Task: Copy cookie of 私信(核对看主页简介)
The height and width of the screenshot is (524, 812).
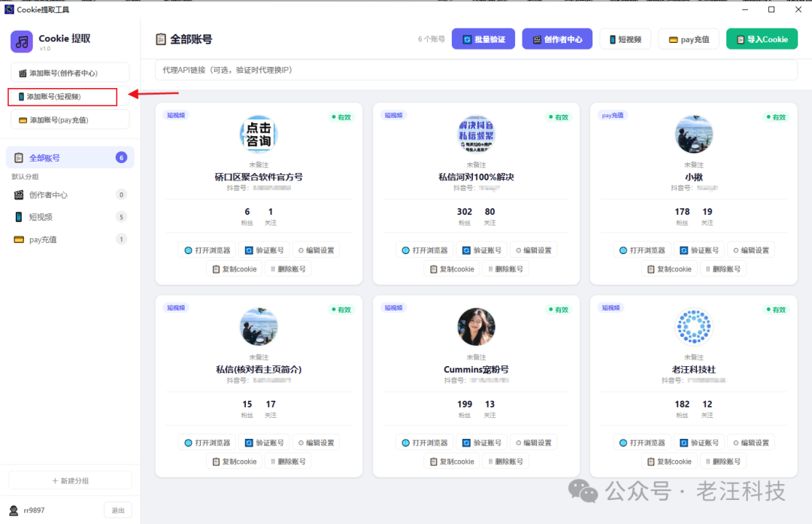Action: [234, 462]
